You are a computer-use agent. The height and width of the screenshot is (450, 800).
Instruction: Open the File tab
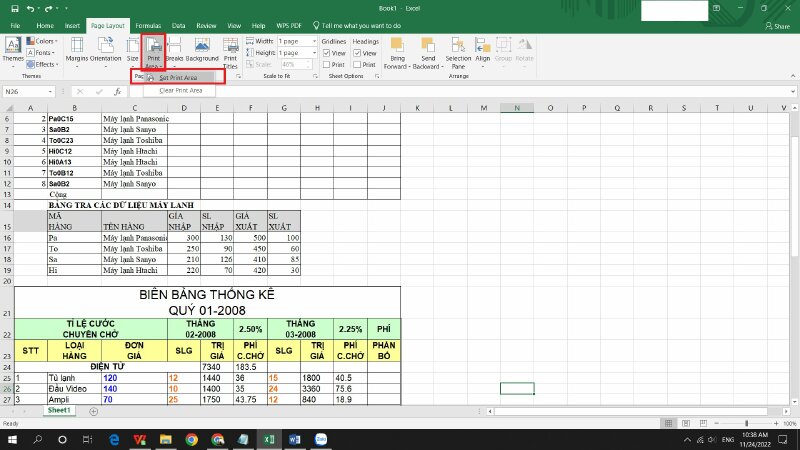coord(15,26)
